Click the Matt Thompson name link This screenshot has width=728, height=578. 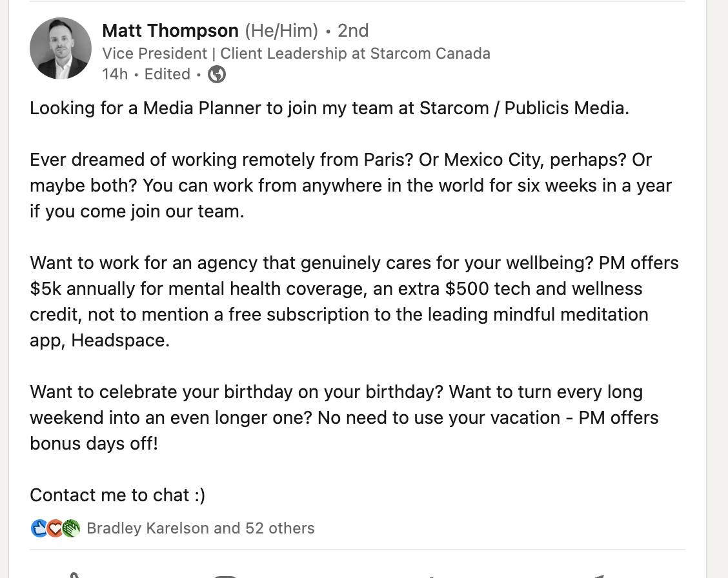coord(170,30)
